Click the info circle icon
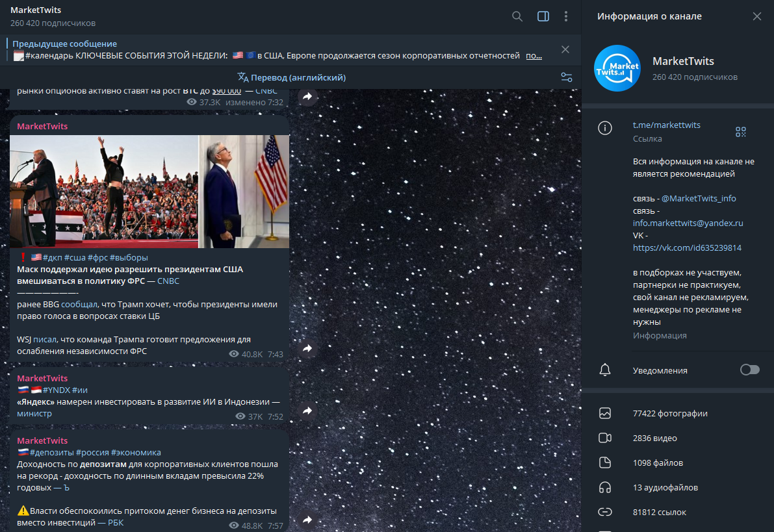774x532 pixels. point(604,129)
